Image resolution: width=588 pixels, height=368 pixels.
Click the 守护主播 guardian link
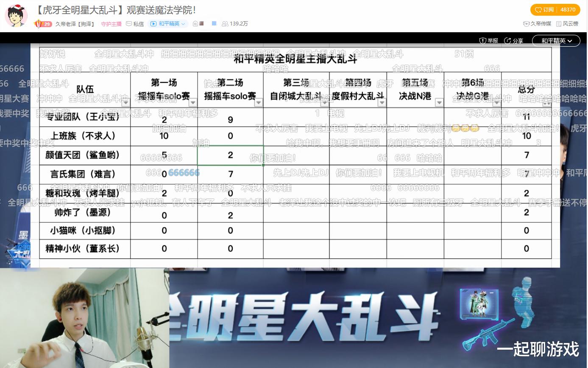point(111,24)
